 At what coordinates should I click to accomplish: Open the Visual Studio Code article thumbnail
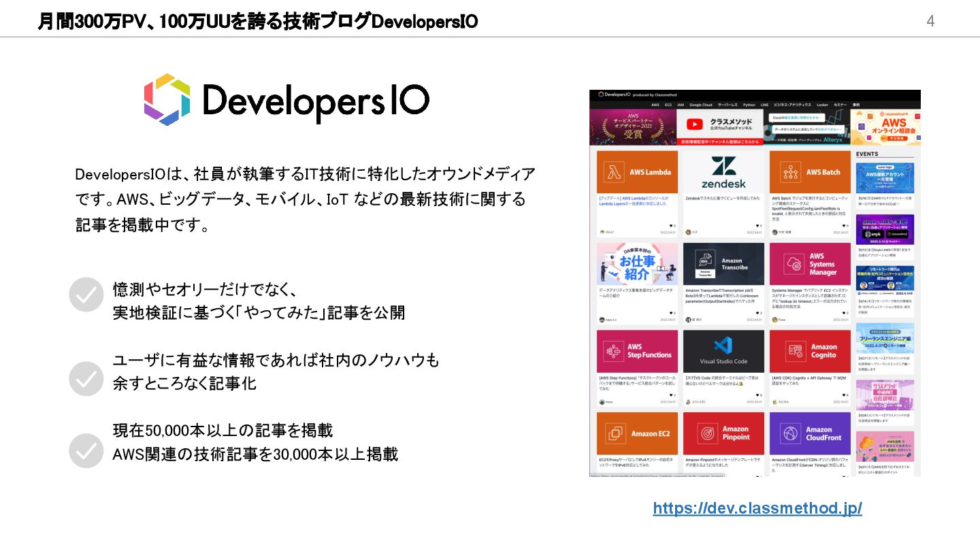(723, 351)
